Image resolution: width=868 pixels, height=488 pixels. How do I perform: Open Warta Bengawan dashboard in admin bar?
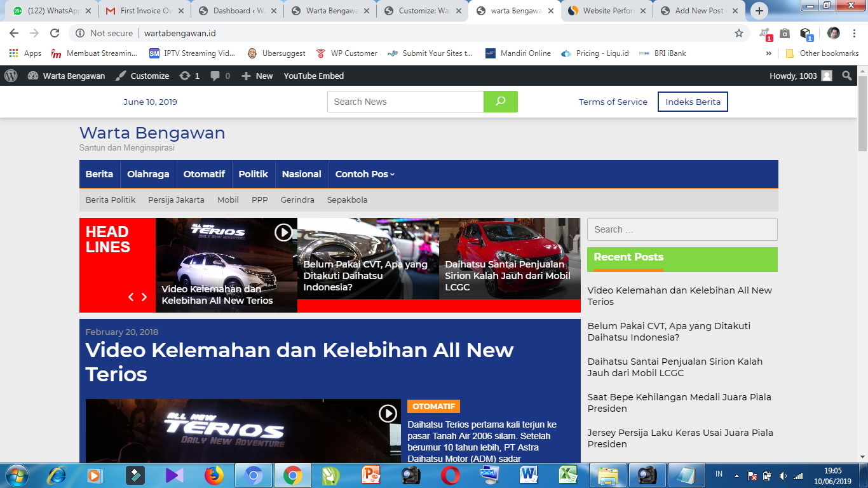(x=66, y=76)
